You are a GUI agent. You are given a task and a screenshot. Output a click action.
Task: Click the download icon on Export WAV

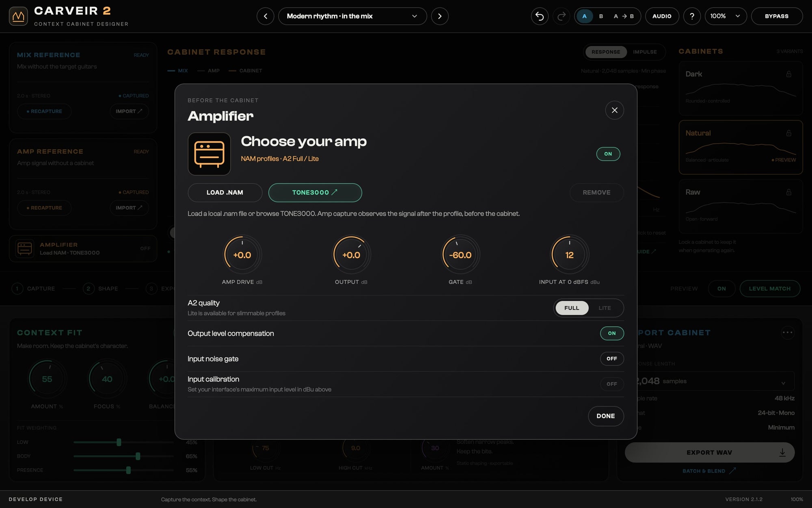pyautogui.click(x=782, y=452)
